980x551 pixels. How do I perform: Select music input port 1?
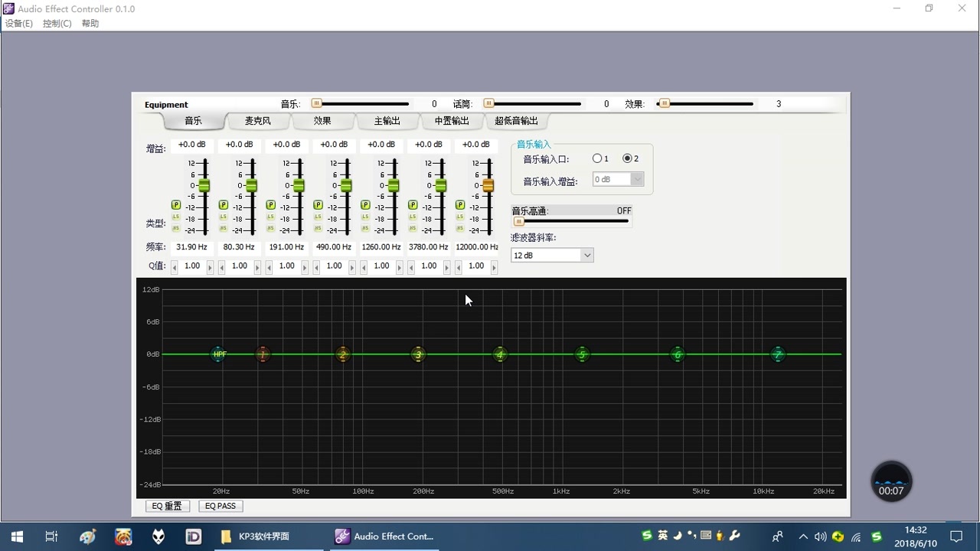[x=597, y=158]
